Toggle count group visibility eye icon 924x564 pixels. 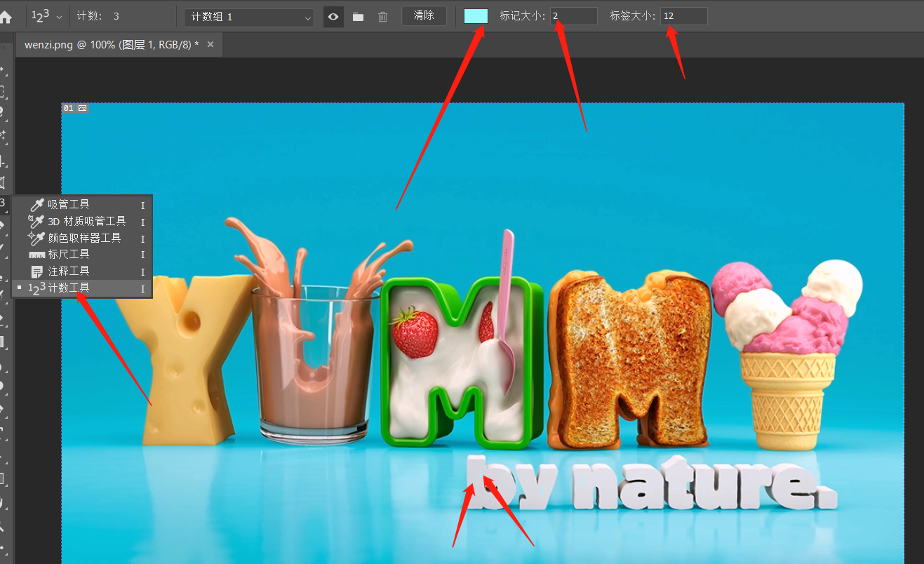(334, 17)
